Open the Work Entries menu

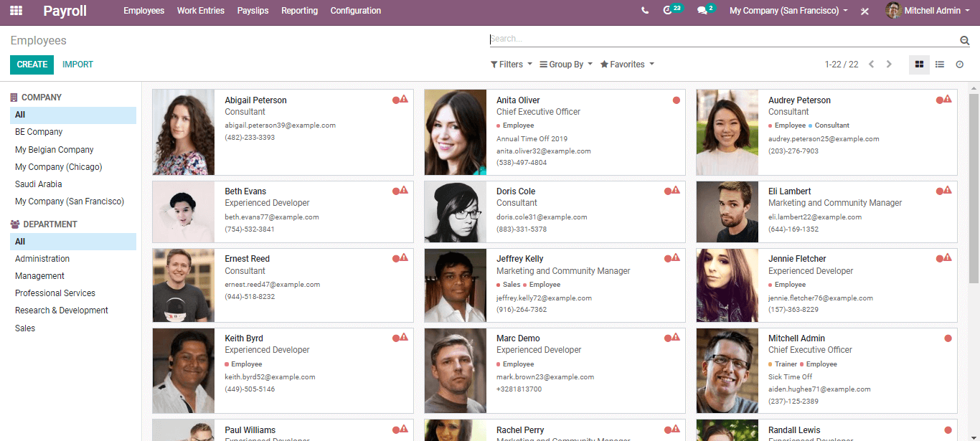tap(201, 11)
